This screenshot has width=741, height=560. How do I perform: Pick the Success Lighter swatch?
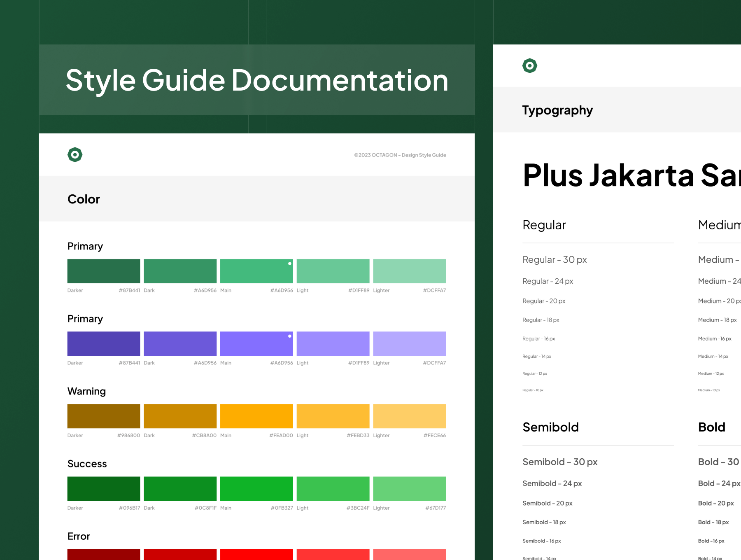coord(409,488)
